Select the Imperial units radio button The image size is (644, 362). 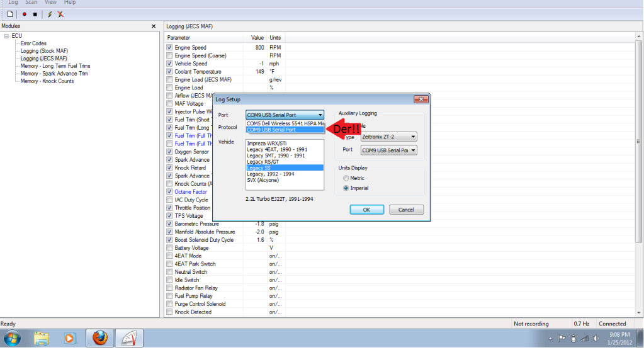tap(346, 188)
